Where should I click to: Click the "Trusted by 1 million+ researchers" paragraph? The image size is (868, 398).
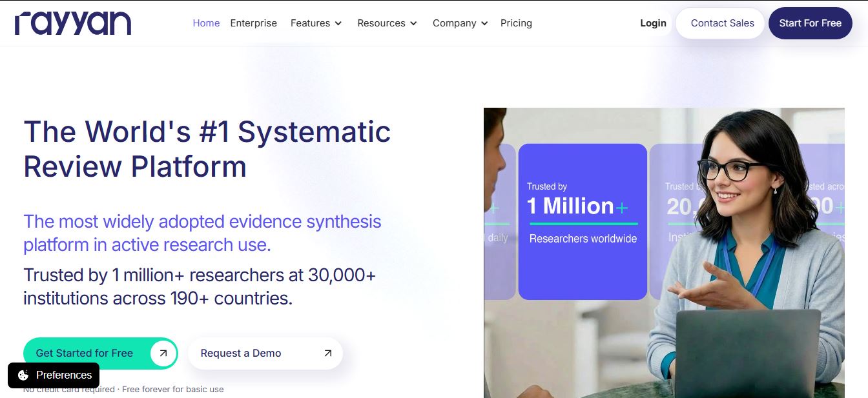tap(200, 286)
